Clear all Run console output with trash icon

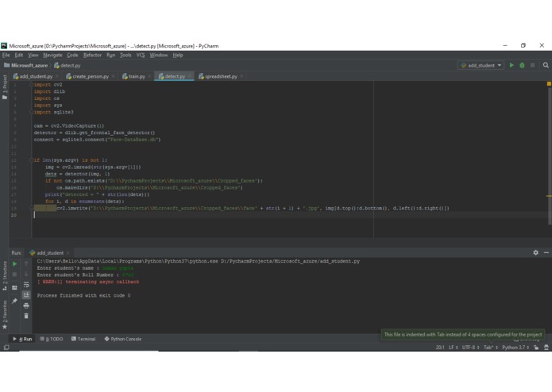[x=26, y=316]
